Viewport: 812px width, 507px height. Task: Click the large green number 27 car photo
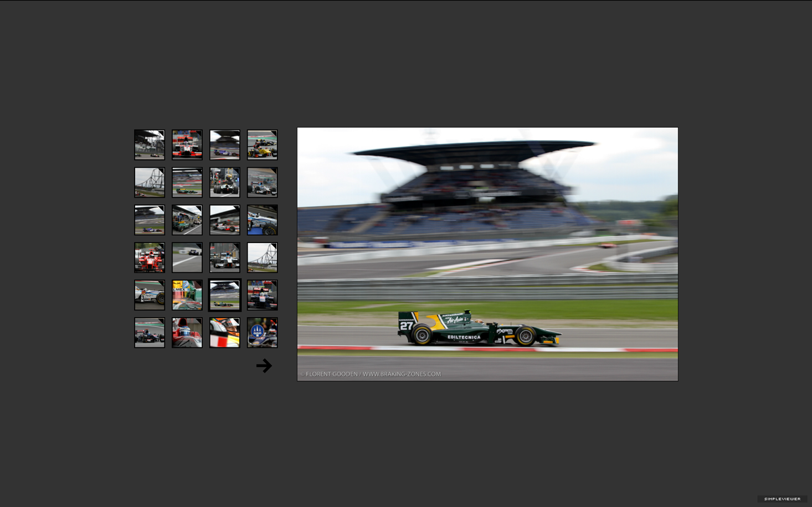487,254
